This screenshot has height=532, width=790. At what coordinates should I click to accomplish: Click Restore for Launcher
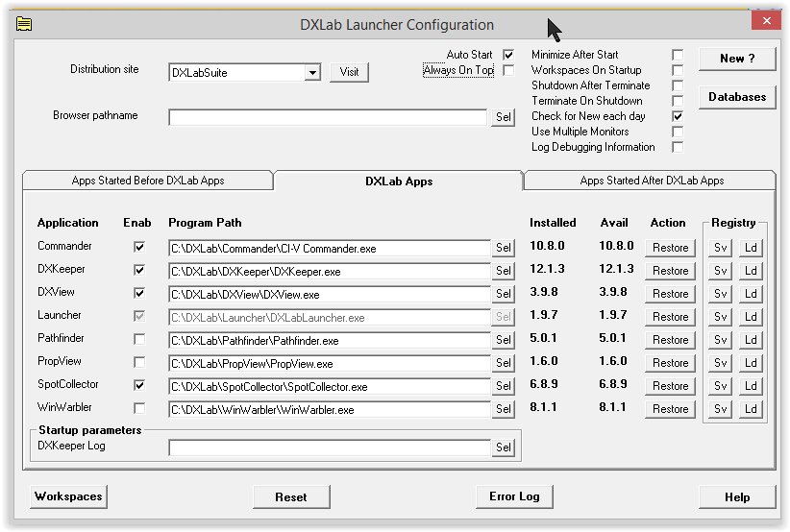click(670, 317)
